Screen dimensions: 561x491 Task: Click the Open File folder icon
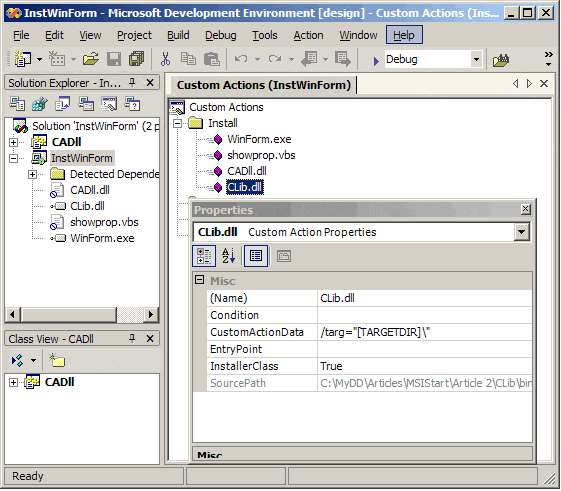91,59
